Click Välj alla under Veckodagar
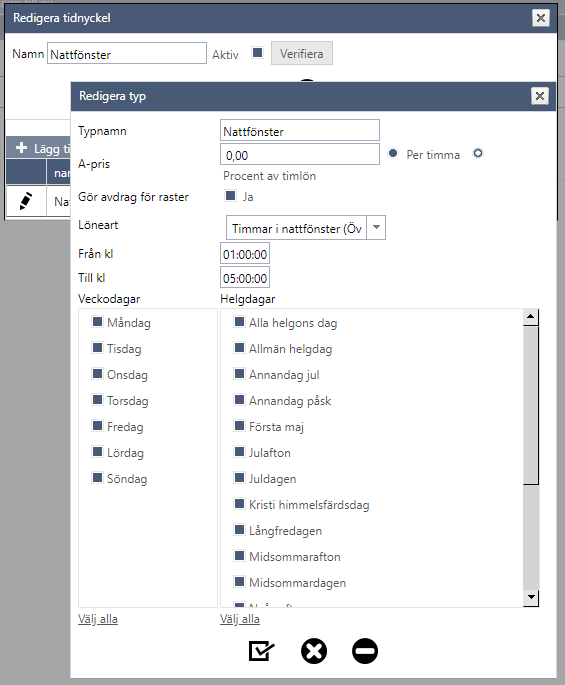Screen dimensions: 565x685 (x=98, y=619)
